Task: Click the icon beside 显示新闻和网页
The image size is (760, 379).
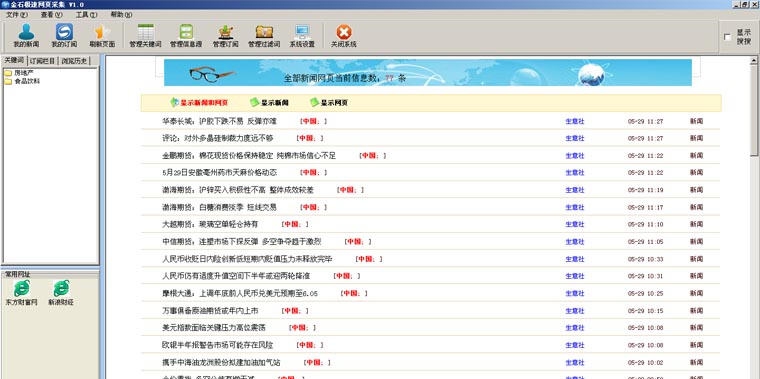Action: [174, 102]
